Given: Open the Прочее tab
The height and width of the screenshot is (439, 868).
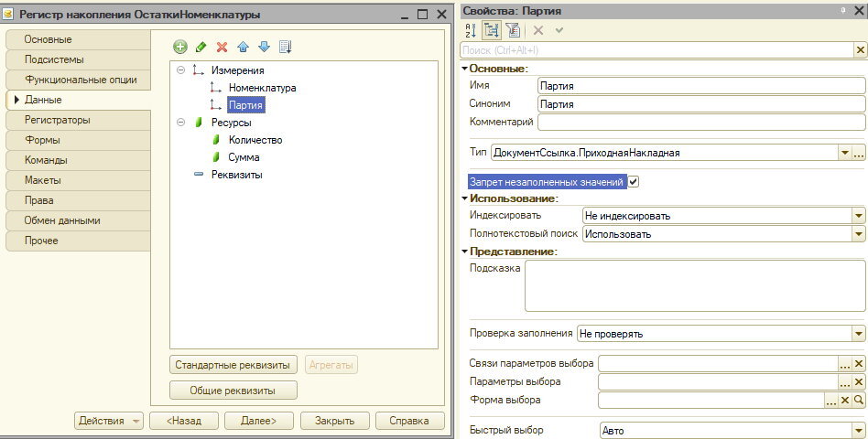Looking at the screenshot, I should pos(78,241).
